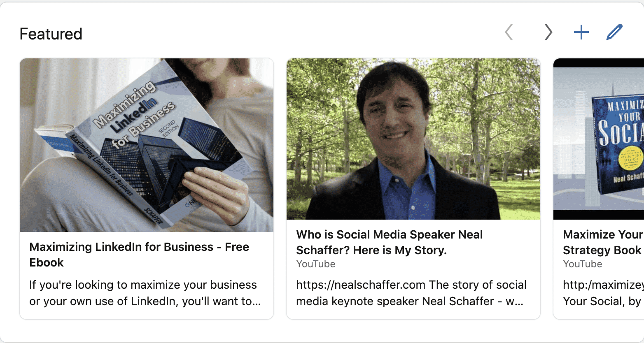The height and width of the screenshot is (343, 644).
Task: Select the pencil icon to edit Featured section
Action: (x=614, y=31)
